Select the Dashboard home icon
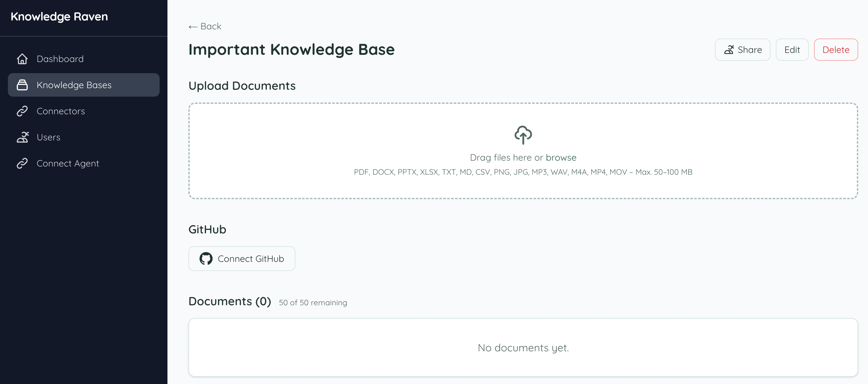 click(x=22, y=58)
